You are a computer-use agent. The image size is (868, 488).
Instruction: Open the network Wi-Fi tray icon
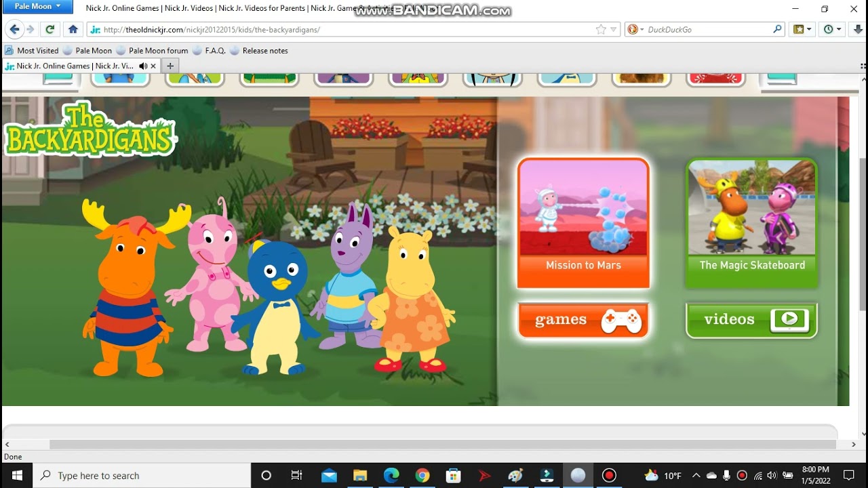(757, 475)
